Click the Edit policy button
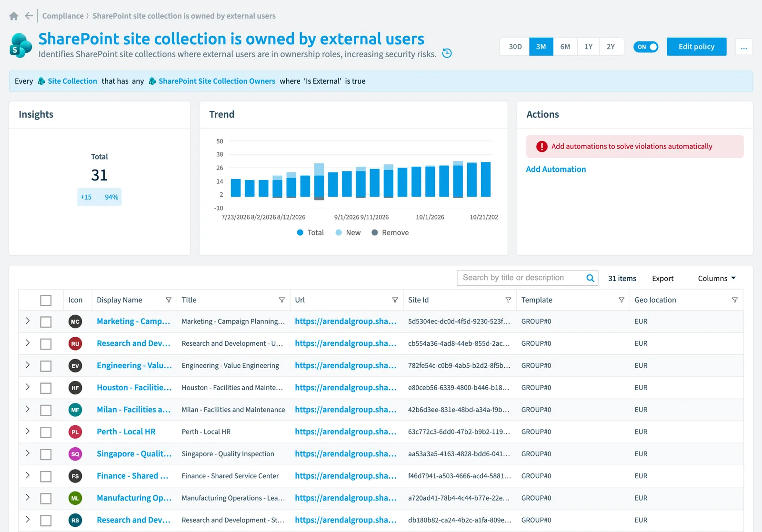The image size is (762, 532). point(696,47)
